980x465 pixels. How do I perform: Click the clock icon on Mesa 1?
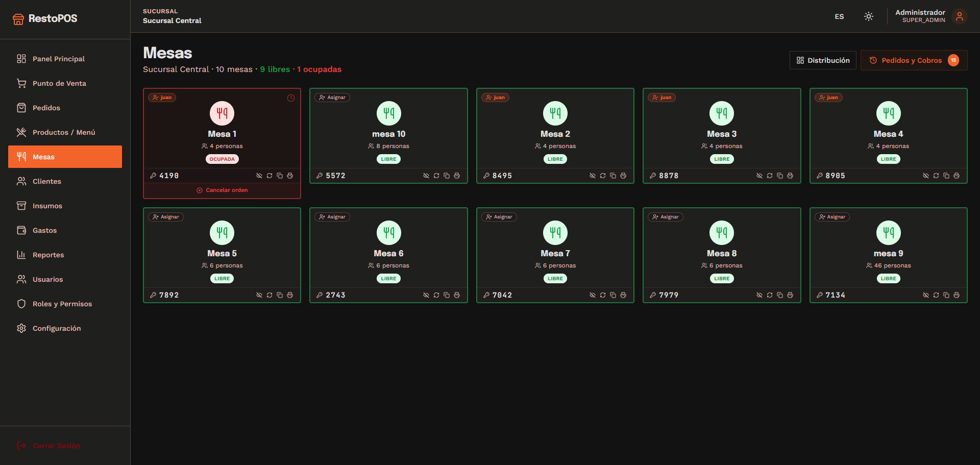pyautogui.click(x=291, y=98)
